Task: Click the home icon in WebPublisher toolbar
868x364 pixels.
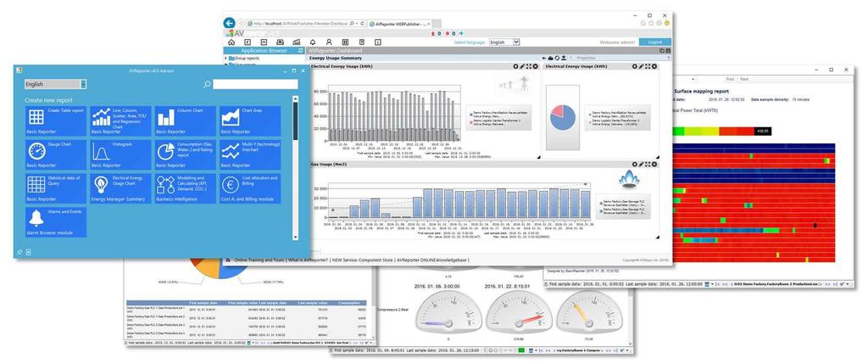Action: click(x=231, y=42)
